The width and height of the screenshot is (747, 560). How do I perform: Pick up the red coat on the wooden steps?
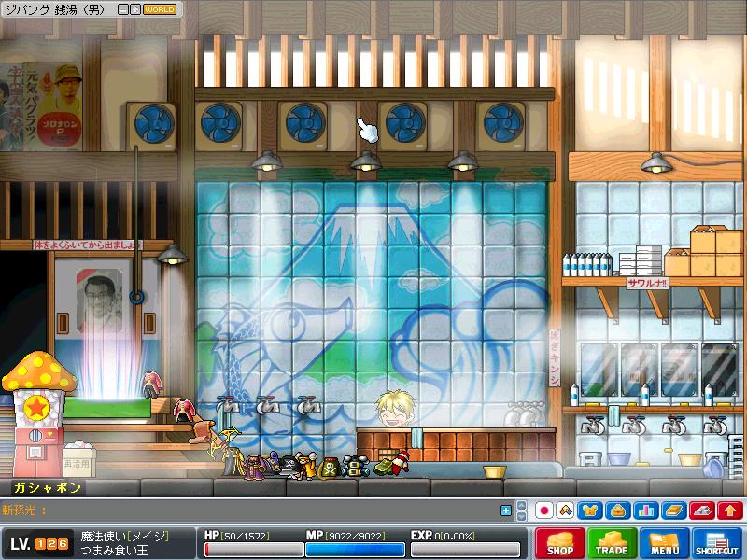pos(184,409)
